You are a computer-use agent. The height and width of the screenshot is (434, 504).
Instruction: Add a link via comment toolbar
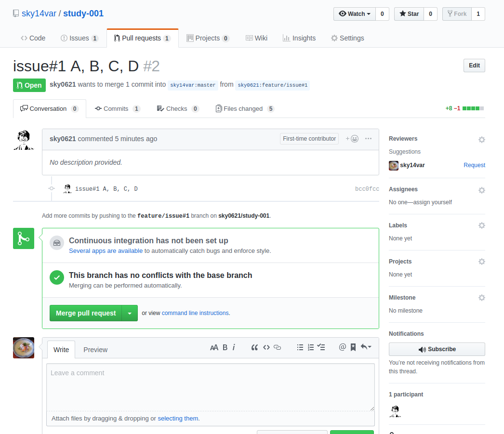click(277, 347)
